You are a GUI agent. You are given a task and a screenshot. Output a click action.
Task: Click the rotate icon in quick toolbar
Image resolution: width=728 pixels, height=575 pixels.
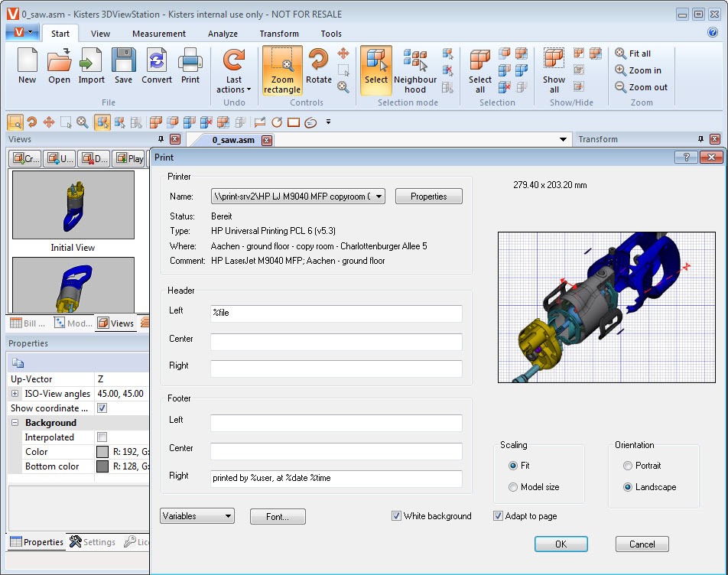[31, 122]
